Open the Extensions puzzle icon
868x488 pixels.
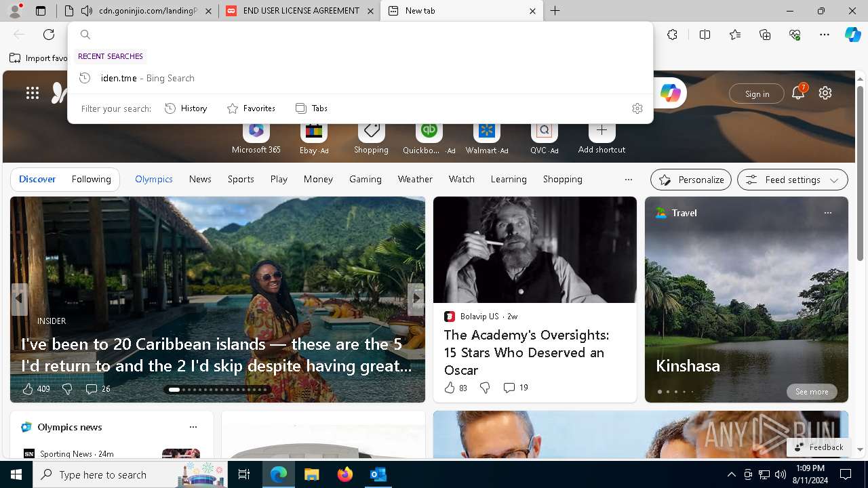tap(672, 35)
